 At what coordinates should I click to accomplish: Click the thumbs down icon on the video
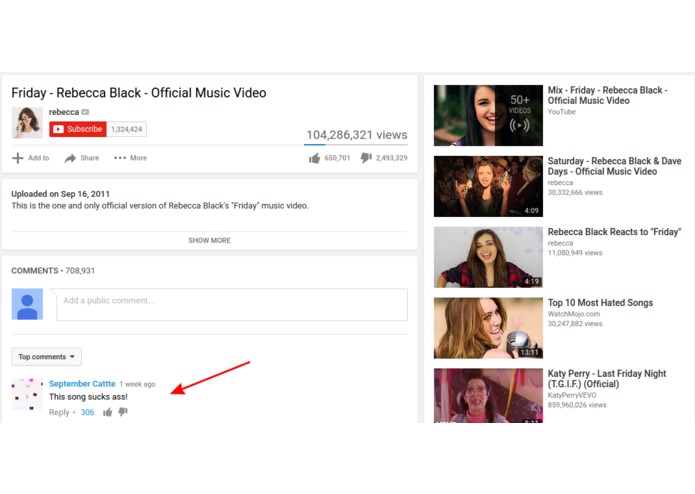[x=366, y=158]
